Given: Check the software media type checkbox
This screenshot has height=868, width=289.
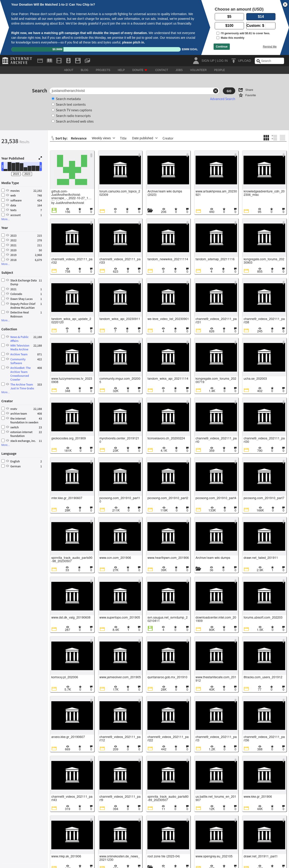Looking at the screenshot, I should [x=3, y=200].
